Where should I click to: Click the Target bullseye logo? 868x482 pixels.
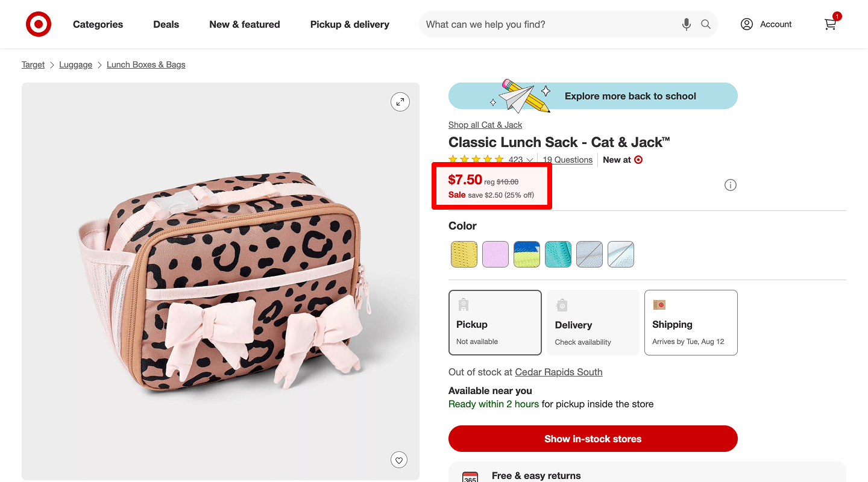tap(38, 24)
